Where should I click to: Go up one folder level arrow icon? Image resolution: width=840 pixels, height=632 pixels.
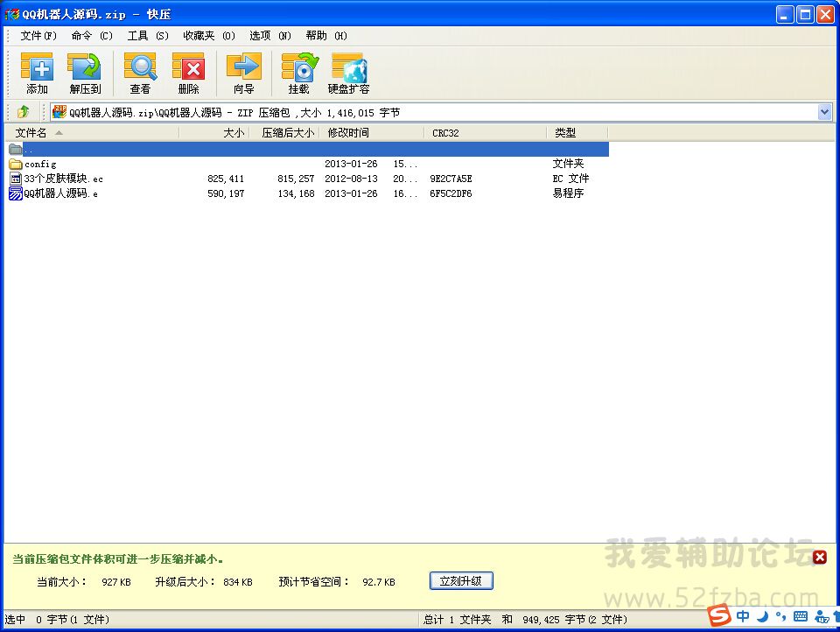[x=23, y=112]
